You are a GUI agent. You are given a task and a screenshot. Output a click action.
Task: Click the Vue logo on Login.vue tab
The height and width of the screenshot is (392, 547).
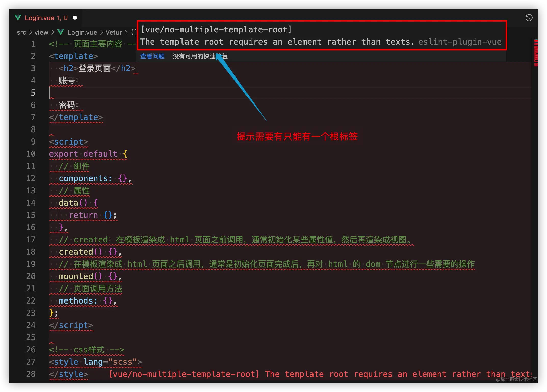click(18, 18)
